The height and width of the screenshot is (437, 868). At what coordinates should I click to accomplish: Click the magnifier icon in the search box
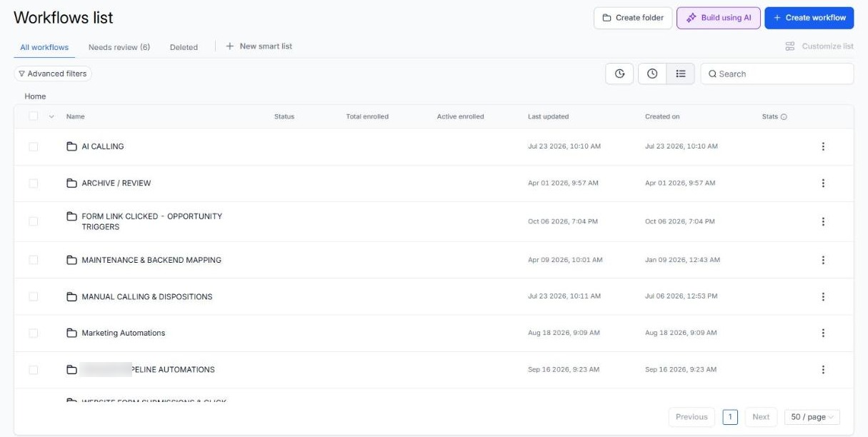click(712, 74)
